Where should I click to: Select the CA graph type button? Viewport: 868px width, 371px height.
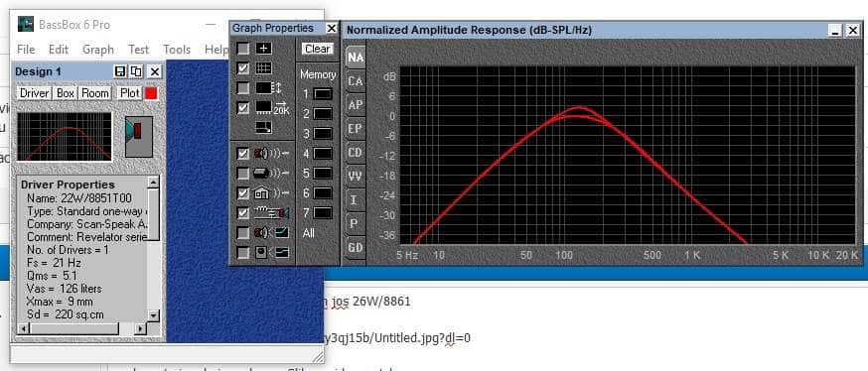356,81
